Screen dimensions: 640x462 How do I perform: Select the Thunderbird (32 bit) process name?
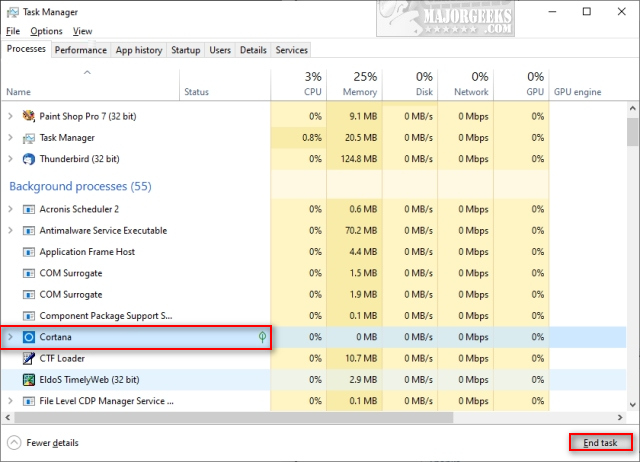[80, 159]
